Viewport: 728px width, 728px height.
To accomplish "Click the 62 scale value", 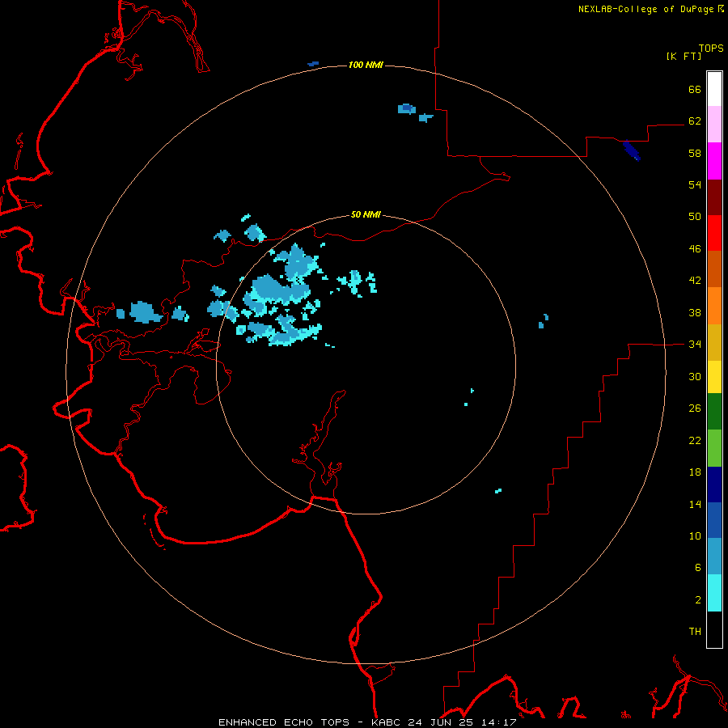I will click(x=695, y=121).
